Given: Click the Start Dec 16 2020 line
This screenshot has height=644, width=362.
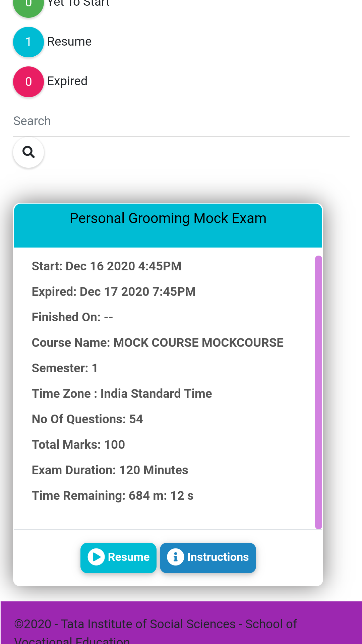Looking at the screenshot, I should [x=107, y=266].
